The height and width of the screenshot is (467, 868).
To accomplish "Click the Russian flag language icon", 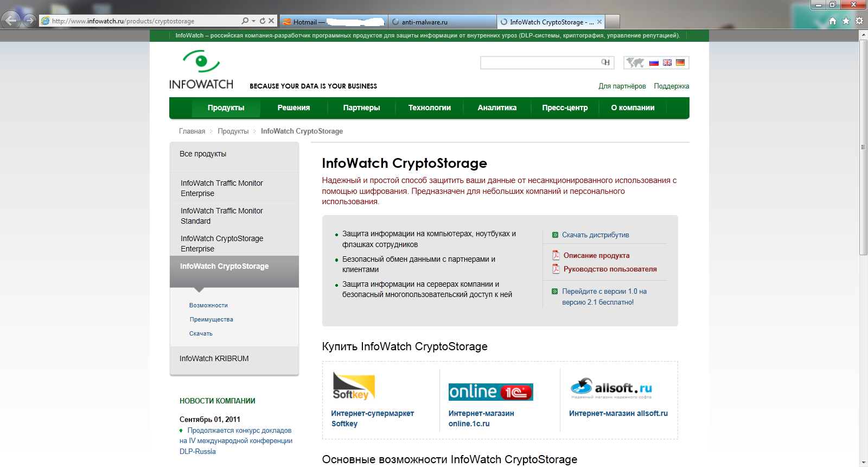I will tap(654, 62).
